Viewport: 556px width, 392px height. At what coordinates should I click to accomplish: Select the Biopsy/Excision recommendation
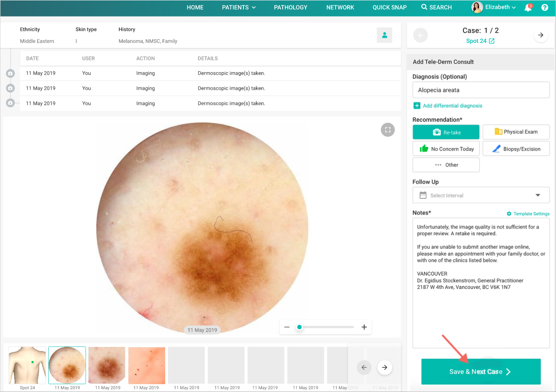coord(516,149)
